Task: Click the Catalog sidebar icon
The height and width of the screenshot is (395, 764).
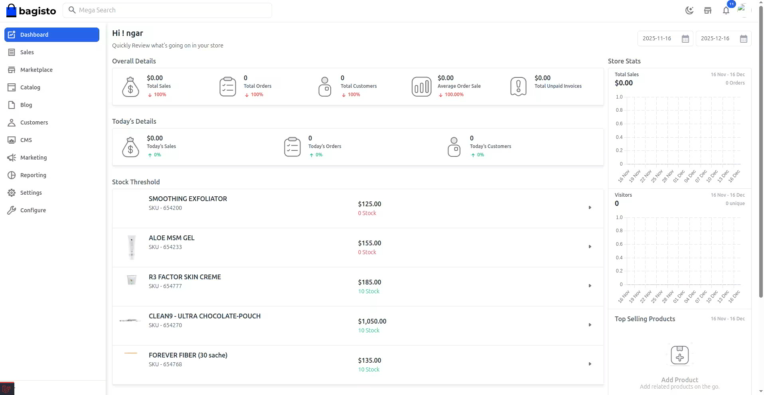Action: coord(12,87)
